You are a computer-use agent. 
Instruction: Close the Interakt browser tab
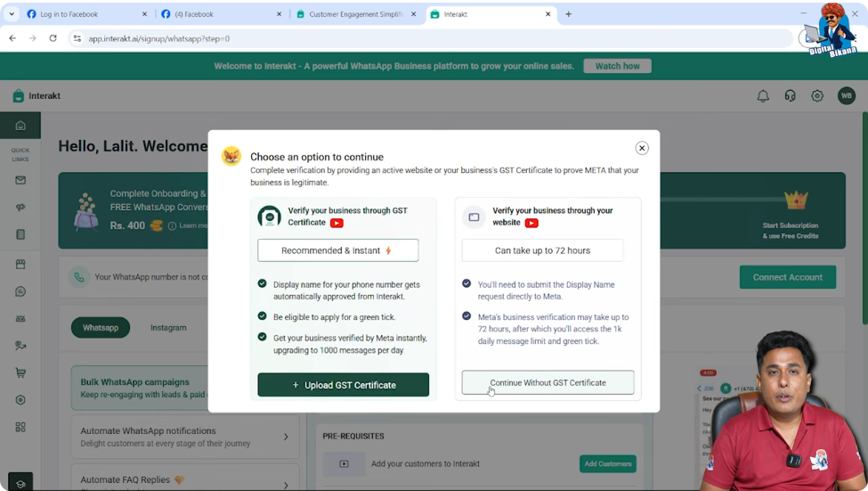(548, 14)
